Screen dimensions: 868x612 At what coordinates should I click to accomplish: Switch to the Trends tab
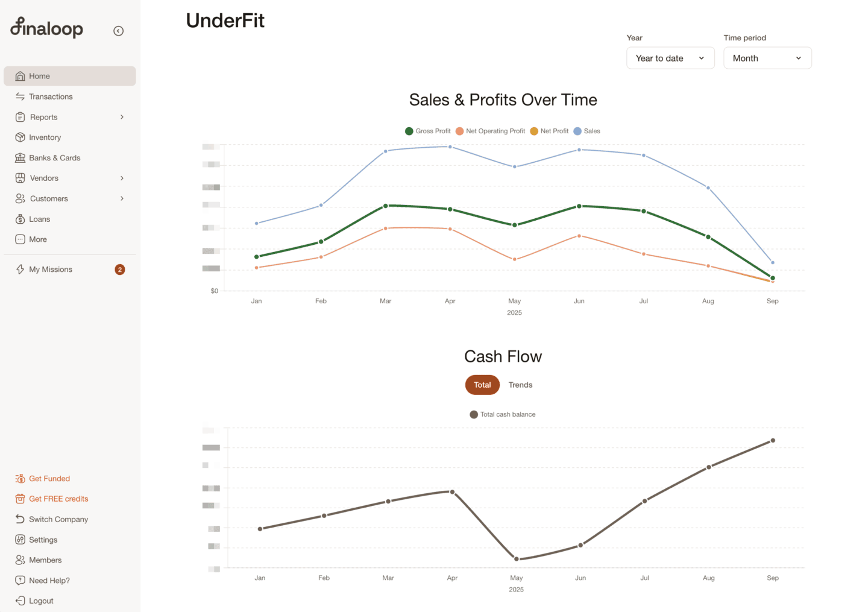pyautogui.click(x=520, y=385)
